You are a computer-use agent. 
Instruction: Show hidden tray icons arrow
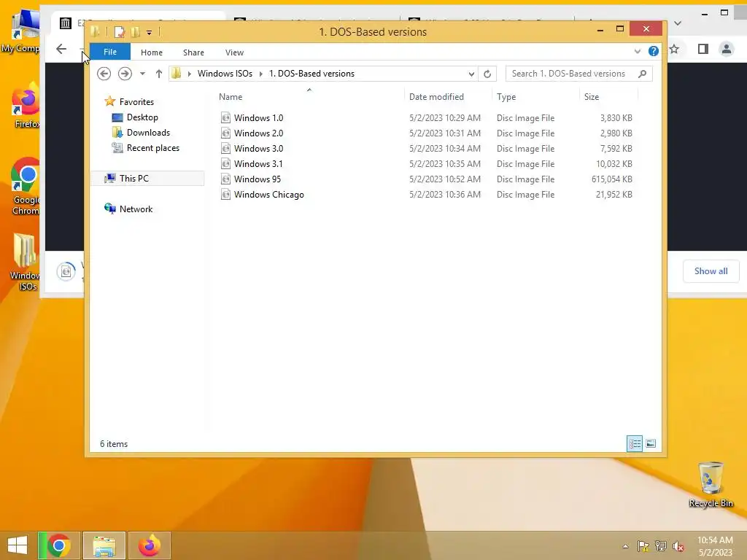[x=625, y=546]
